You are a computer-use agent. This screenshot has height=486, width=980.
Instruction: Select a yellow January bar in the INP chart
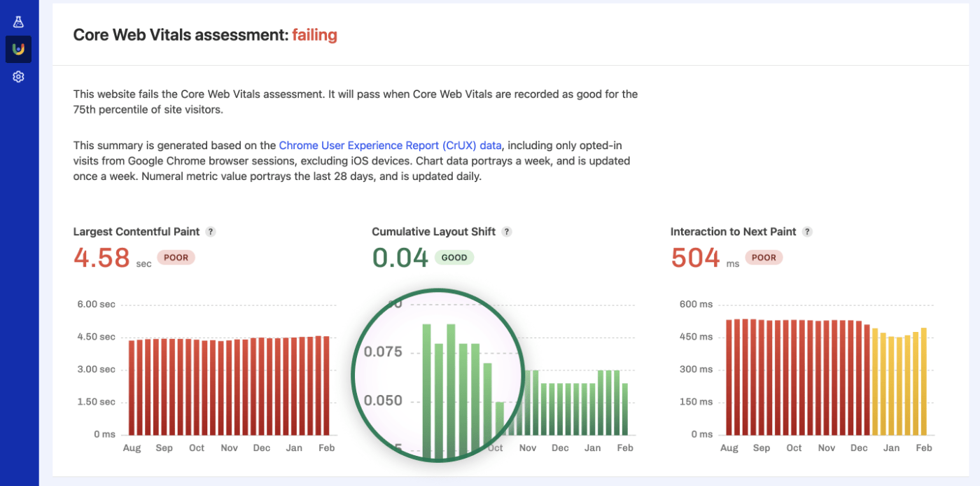click(x=893, y=382)
